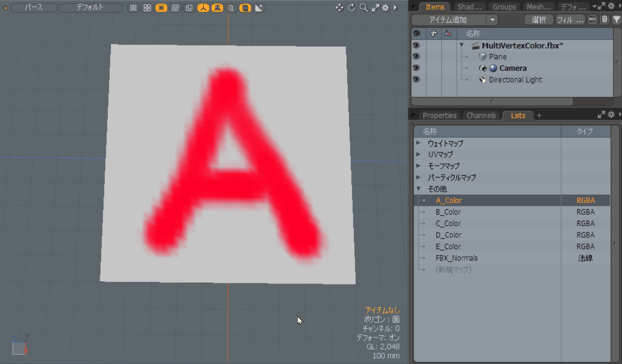The height and width of the screenshot is (364, 622).
Task: Switch to the Channels tab
Action: 481,116
